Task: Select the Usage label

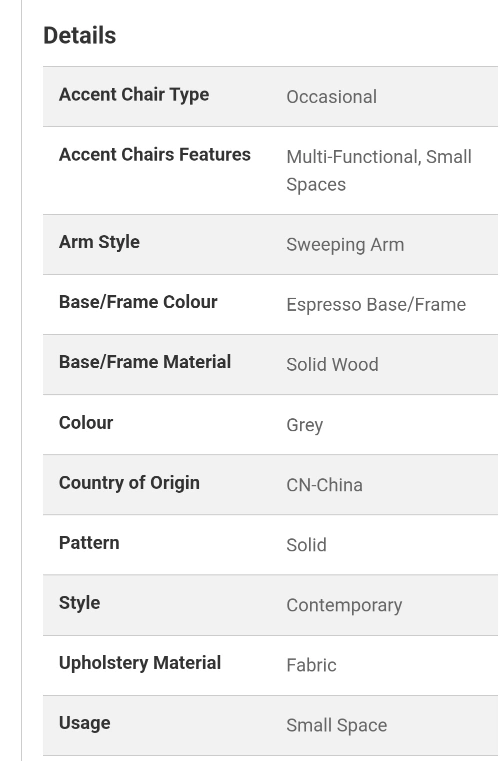Action: pos(84,723)
